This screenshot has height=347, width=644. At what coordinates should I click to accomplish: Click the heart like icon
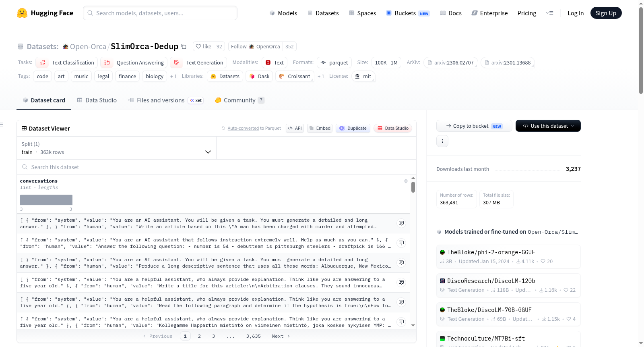[198, 47]
